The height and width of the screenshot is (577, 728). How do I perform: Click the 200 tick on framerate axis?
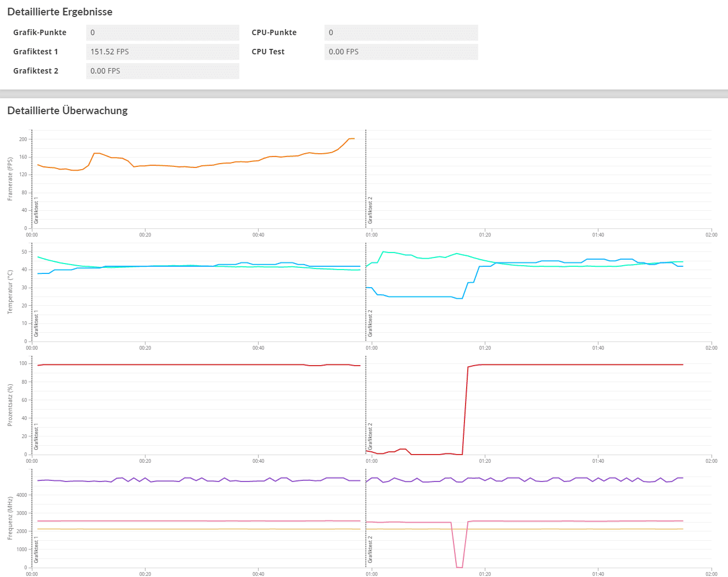coord(23,139)
